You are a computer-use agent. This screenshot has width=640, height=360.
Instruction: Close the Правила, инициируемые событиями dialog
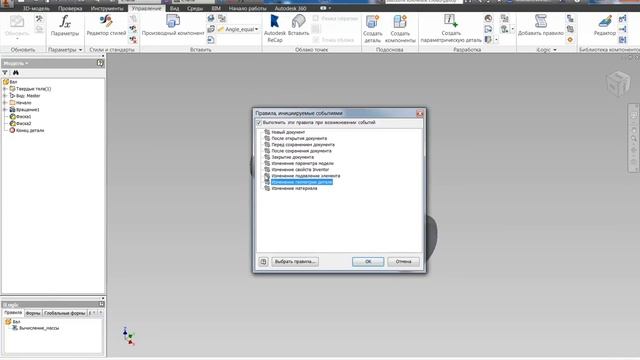[420, 113]
